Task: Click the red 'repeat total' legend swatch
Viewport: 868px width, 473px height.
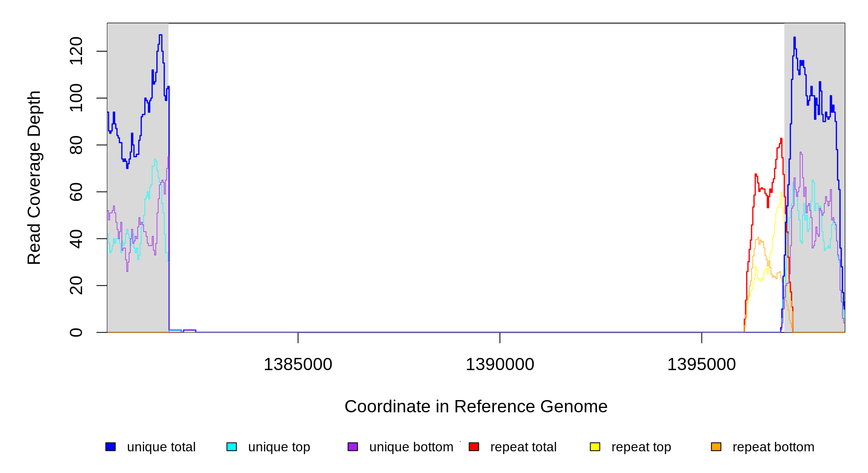Action: [474, 447]
